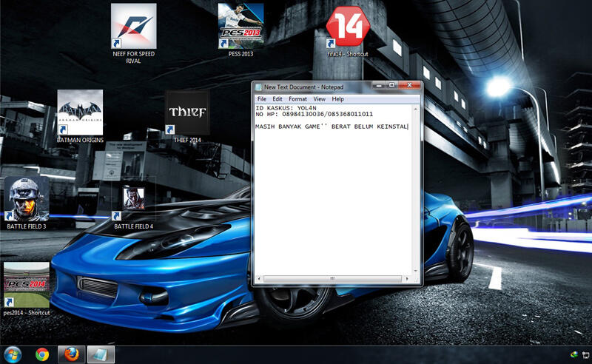The width and height of the screenshot is (592, 364).
Task: Maximize the Notepad window
Action: click(x=391, y=86)
